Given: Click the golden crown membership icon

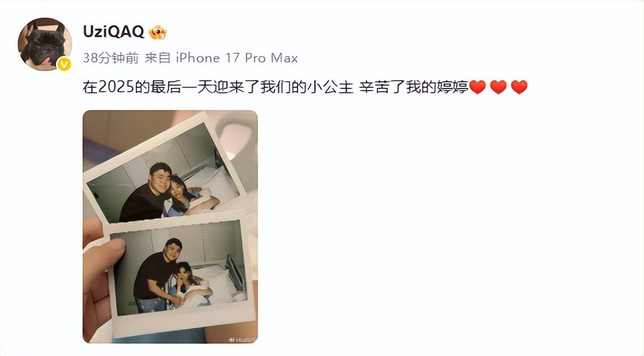Looking at the screenshot, I should click(157, 32).
